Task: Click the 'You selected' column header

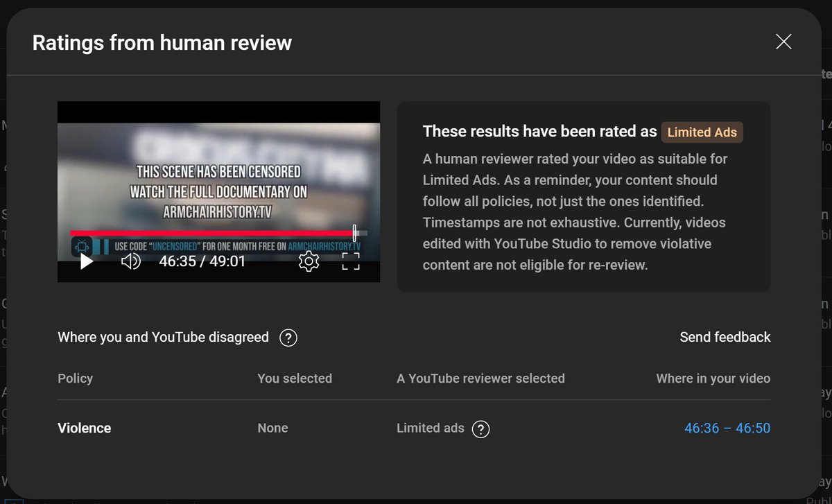Action: (295, 379)
